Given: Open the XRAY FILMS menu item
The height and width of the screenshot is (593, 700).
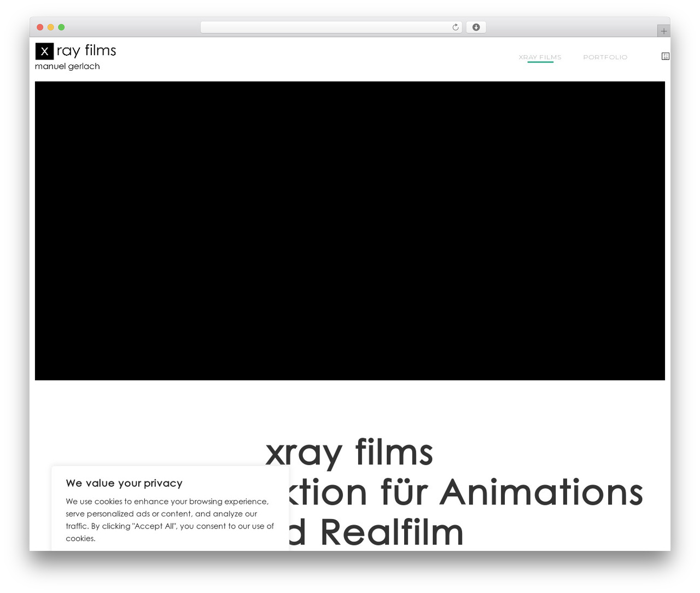Looking at the screenshot, I should (540, 57).
